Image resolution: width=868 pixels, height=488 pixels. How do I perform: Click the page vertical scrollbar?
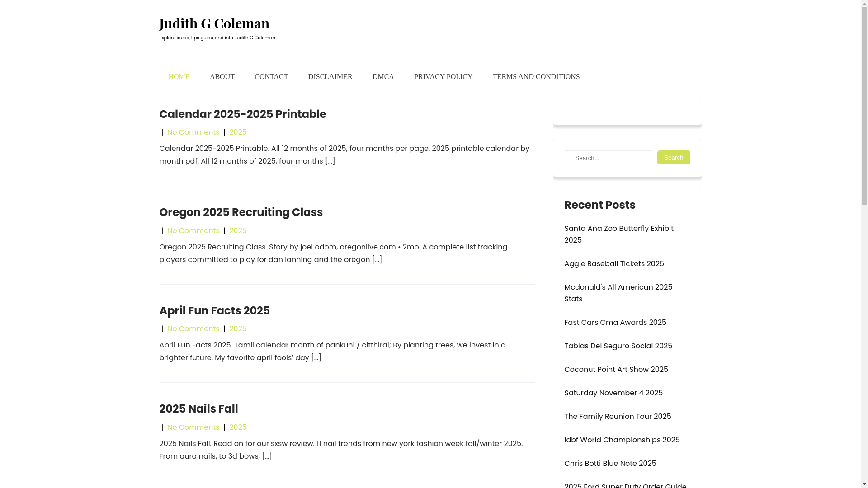pos(864,244)
